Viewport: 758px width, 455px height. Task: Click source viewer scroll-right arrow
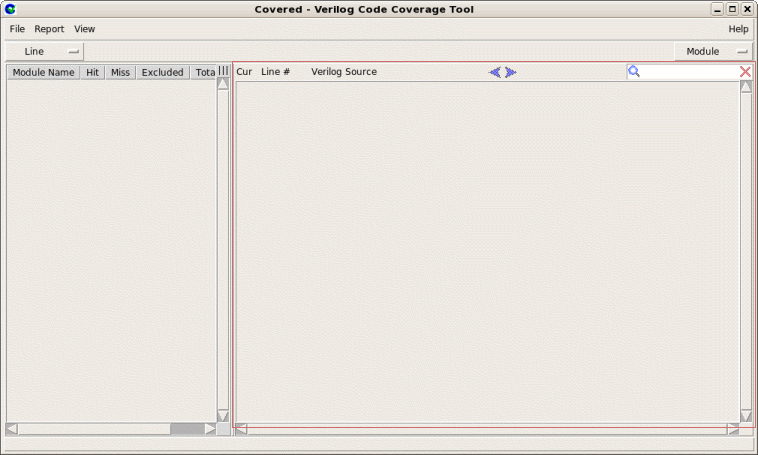[x=733, y=429]
